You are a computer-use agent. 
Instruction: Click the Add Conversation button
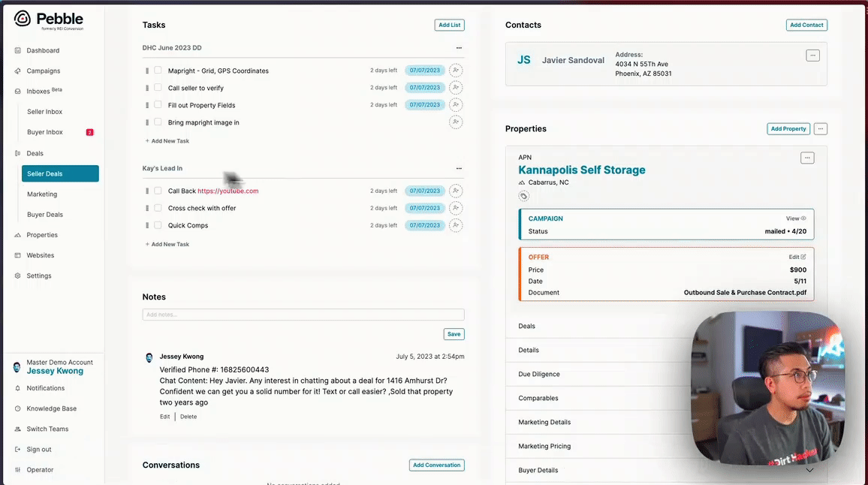coord(437,465)
